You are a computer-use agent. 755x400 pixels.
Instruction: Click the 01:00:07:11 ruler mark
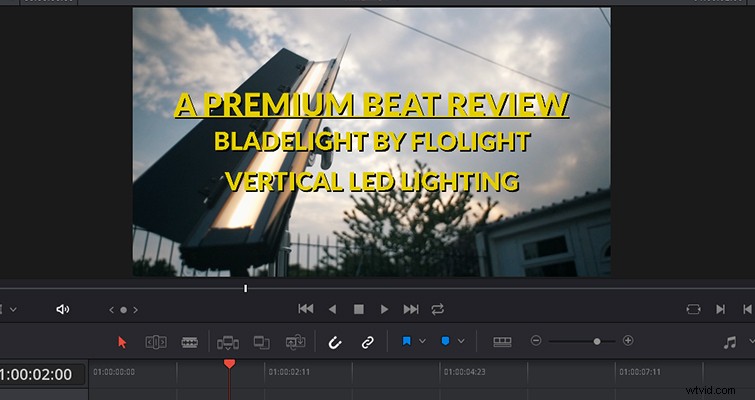[x=640, y=372]
